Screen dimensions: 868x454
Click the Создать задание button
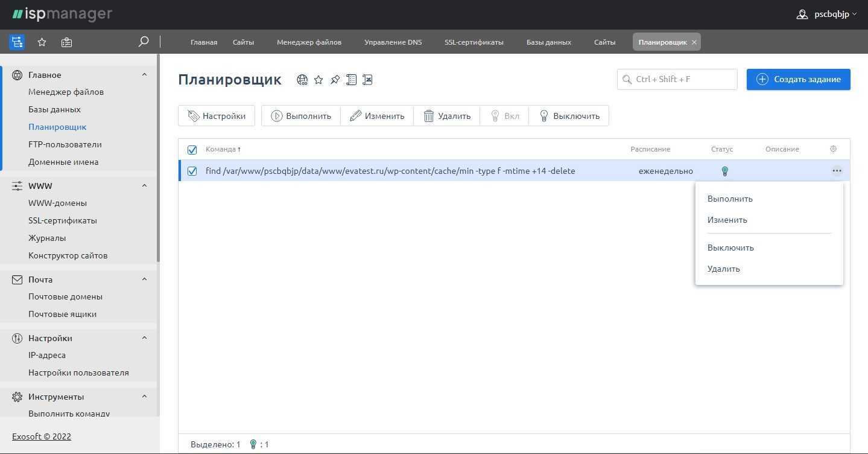798,79
